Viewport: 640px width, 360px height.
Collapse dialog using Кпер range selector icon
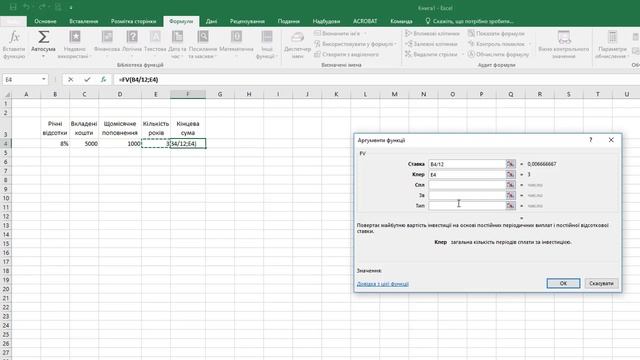[x=511, y=174]
